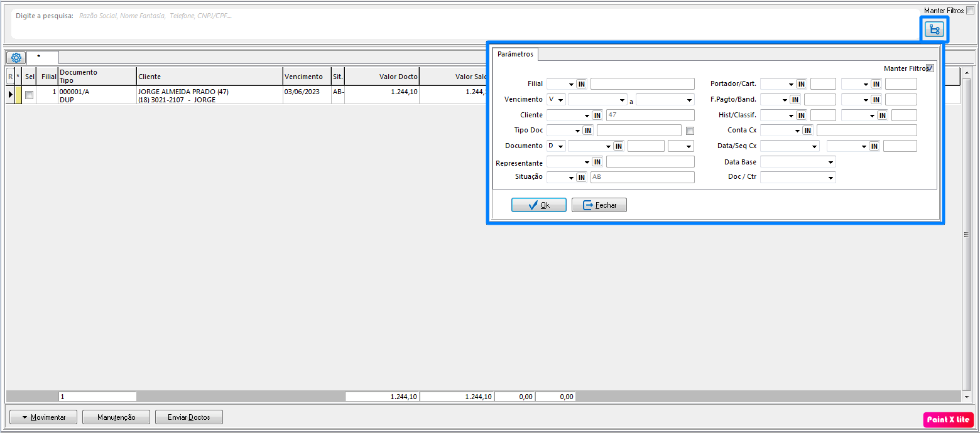Click the IN button next to Tipo Doc
The height and width of the screenshot is (433, 980).
(587, 131)
